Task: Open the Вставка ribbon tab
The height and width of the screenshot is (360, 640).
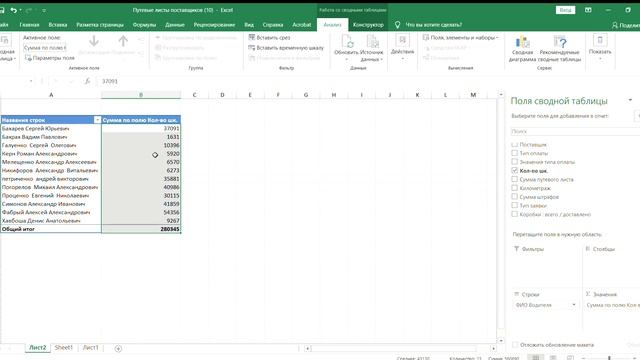Action: [x=58, y=25]
